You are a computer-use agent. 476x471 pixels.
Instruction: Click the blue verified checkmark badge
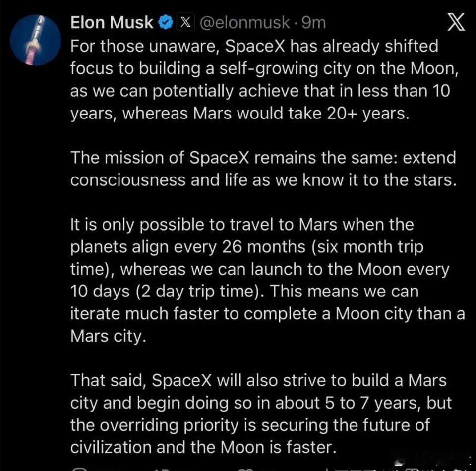point(166,22)
